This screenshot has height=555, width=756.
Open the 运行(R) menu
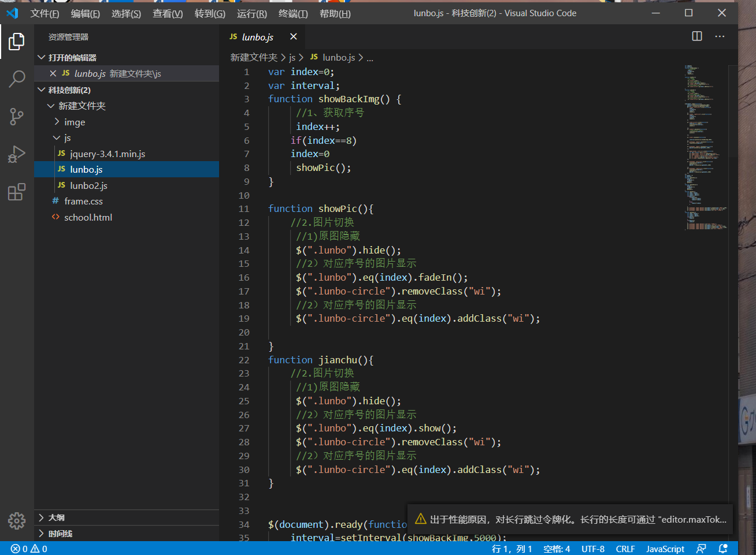pyautogui.click(x=252, y=13)
